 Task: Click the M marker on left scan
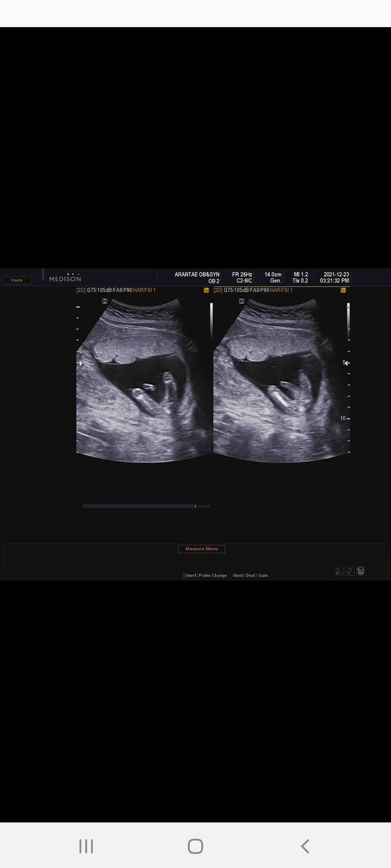[x=105, y=301]
